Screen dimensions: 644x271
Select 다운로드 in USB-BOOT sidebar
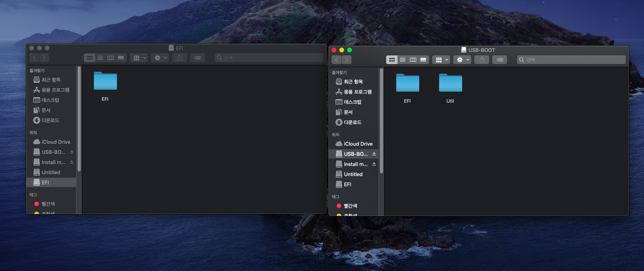click(353, 122)
